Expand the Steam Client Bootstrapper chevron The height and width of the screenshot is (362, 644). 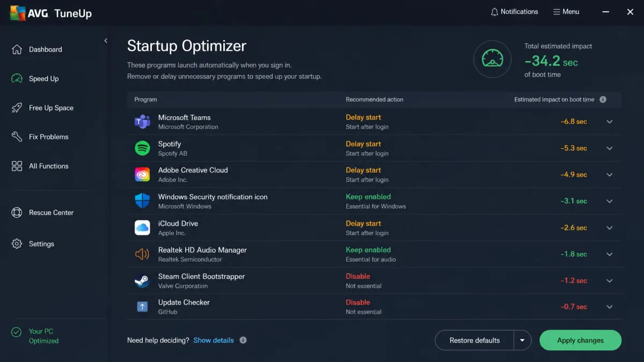click(610, 280)
